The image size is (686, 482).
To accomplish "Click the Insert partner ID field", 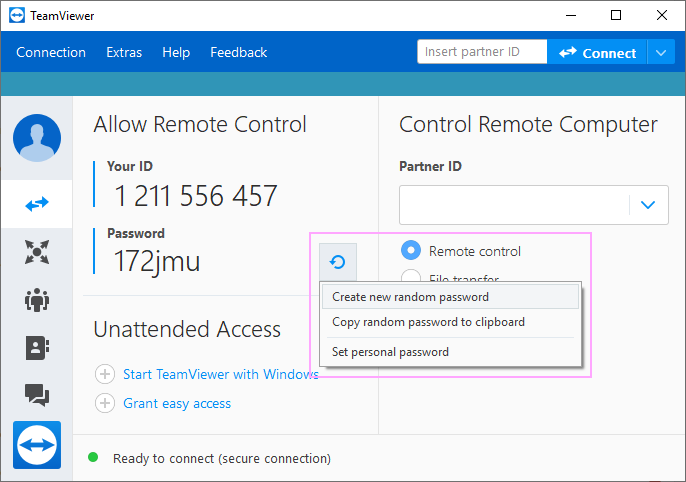I will click(x=482, y=52).
